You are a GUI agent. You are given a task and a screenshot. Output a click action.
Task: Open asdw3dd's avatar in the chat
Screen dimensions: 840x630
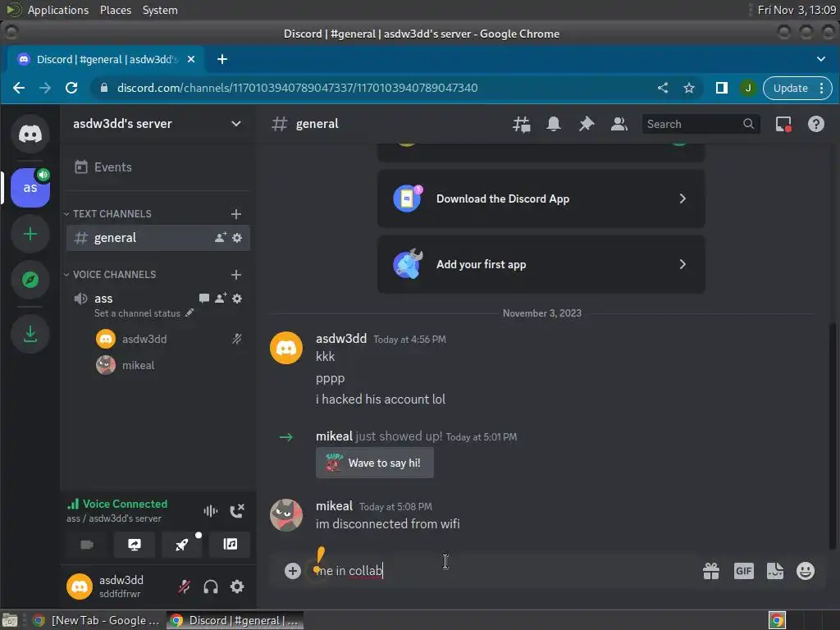click(286, 348)
